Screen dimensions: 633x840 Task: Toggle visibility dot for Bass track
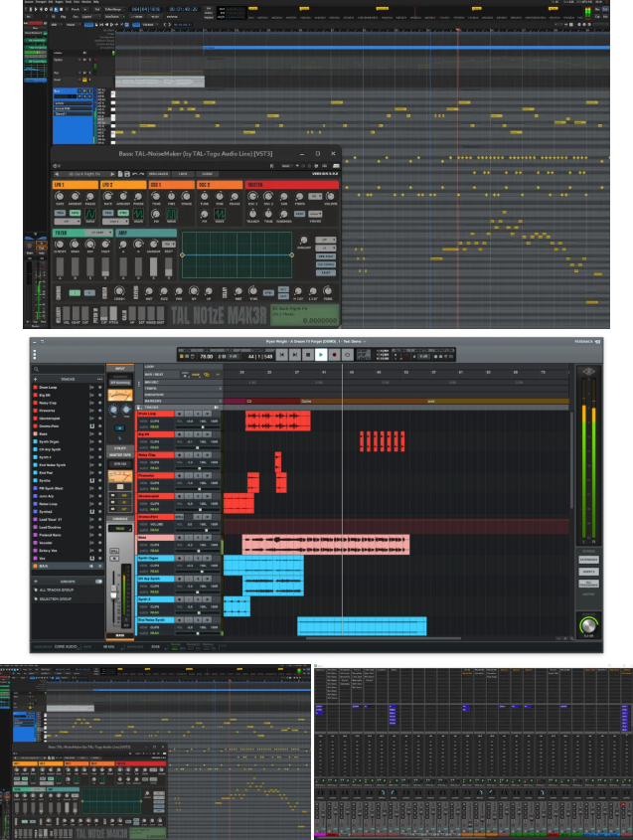pos(99,434)
